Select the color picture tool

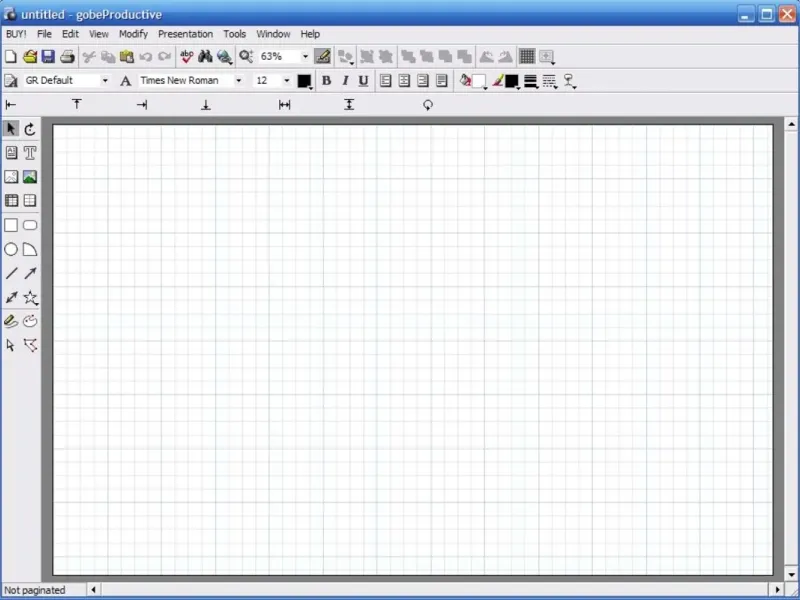click(30, 177)
